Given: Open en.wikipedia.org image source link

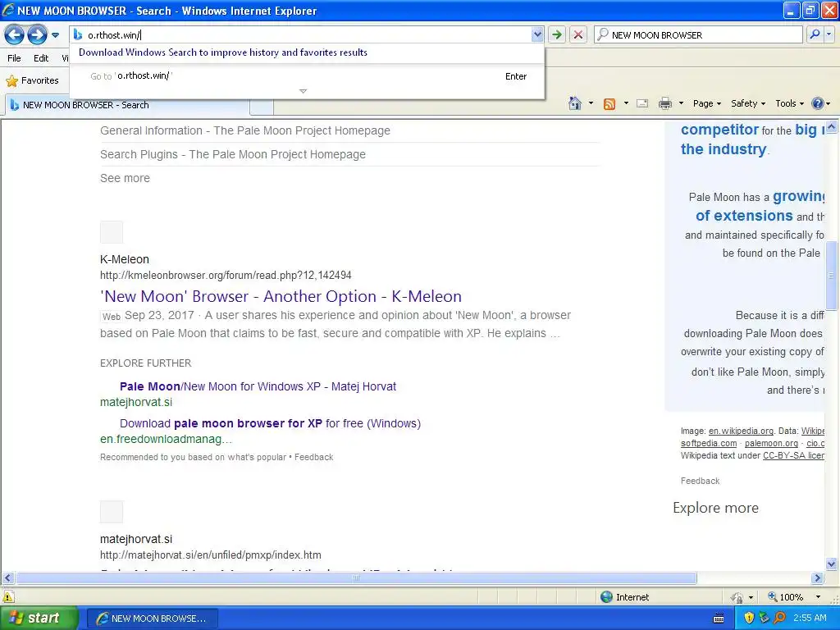Looking at the screenshot, I should tap(741, 431).
